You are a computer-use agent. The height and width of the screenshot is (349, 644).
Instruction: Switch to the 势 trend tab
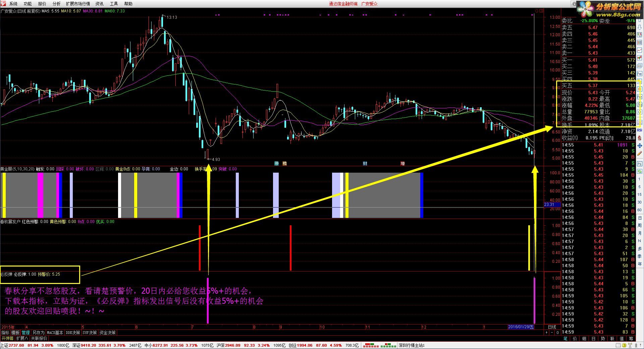tap(603, 339)
